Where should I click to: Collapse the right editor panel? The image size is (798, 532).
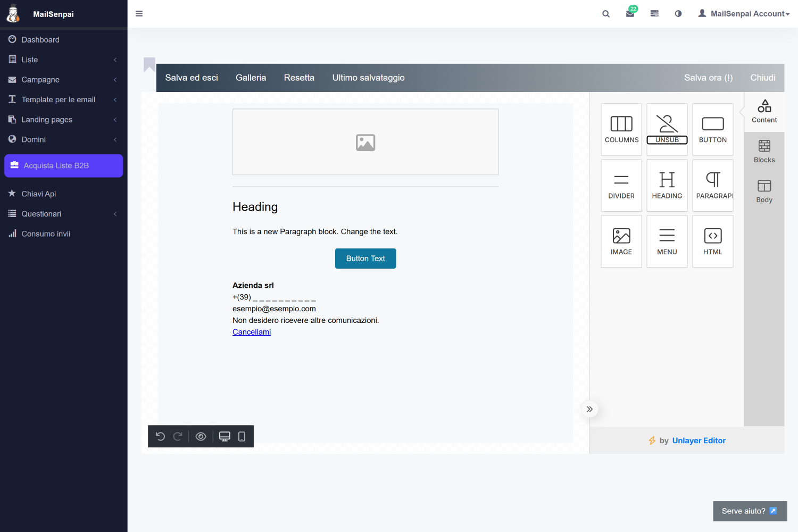tap(589, 409)
